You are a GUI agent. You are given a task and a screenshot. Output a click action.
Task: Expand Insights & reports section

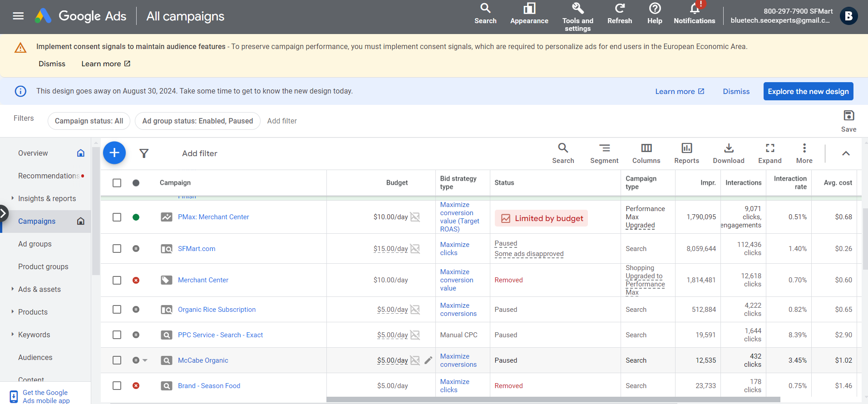pos(12,198)
